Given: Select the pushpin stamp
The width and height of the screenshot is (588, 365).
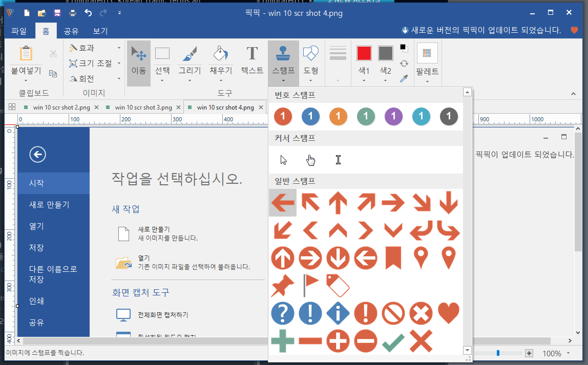Looking at the screenshot, I should tap(283, 286).
